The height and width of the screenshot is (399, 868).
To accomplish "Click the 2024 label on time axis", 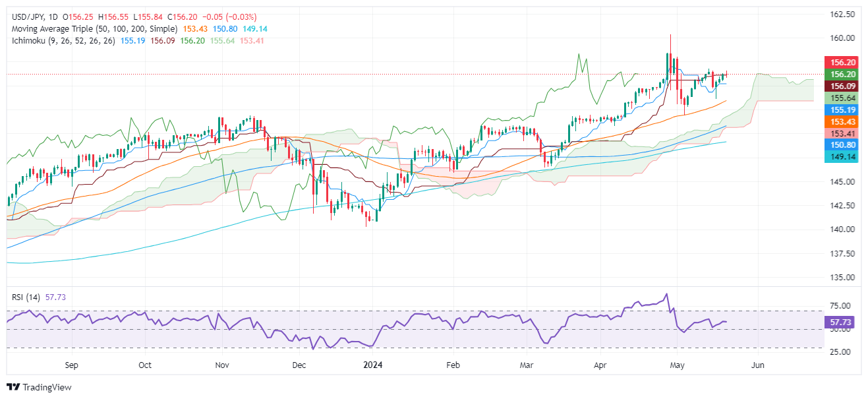I will (x=374, y=364).
